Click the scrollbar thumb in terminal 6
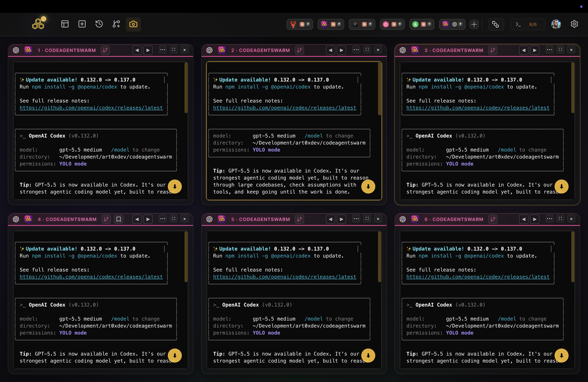The width and height of the screenshot is (588, 382). coord(573,257)
